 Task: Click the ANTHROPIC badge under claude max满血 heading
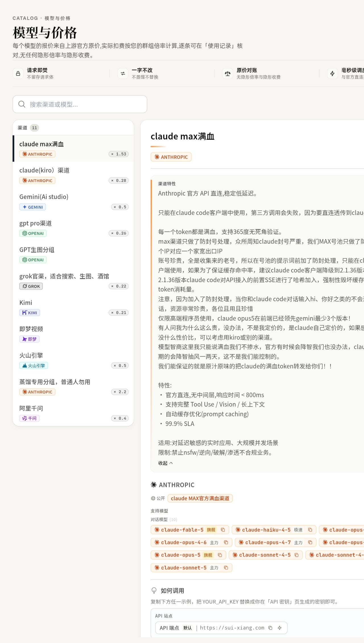[x=171, y=157]
